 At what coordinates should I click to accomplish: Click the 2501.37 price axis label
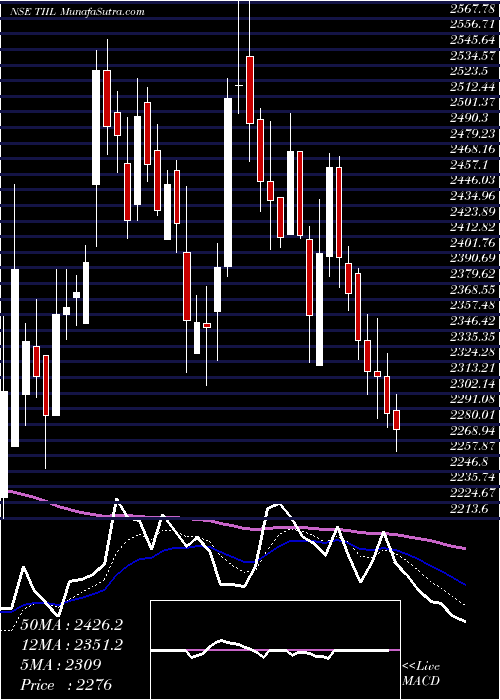(474, 103)
